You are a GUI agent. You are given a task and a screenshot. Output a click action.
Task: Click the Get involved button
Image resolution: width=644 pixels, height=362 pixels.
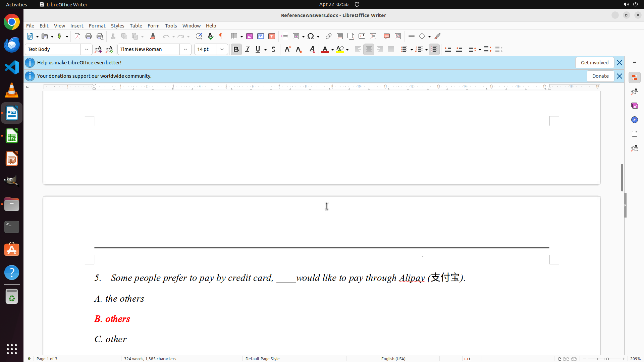point(594,63)
